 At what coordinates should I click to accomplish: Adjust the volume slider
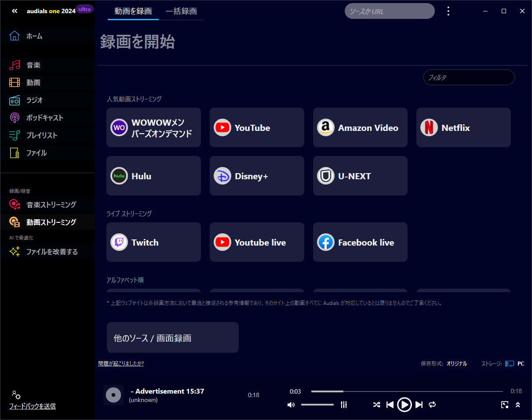click(317, 405)
